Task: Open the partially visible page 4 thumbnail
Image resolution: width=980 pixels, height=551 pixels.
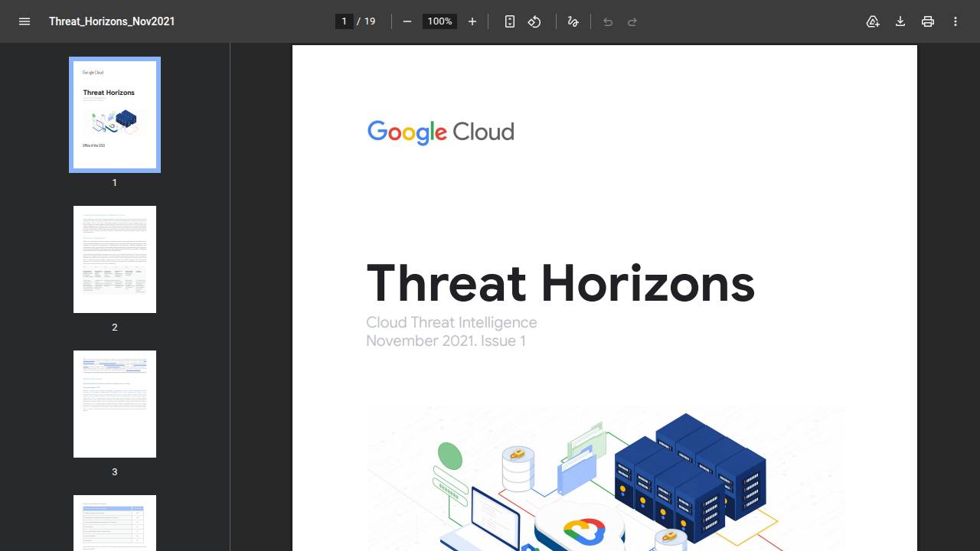Action: (115, 523)
